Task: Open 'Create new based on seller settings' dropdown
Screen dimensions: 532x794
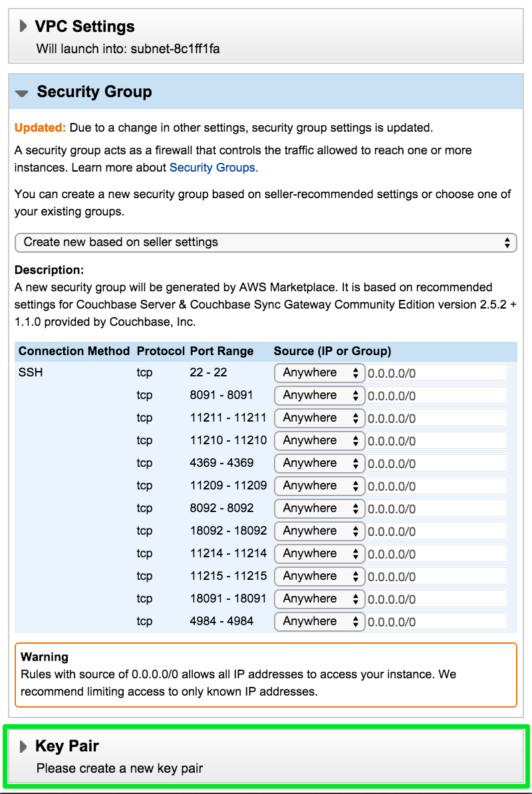Action: coord(265,242)
